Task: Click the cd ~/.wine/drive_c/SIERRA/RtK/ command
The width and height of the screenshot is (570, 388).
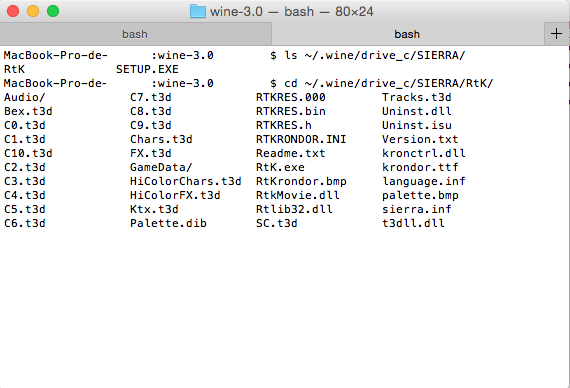Action: click(389, 84)
